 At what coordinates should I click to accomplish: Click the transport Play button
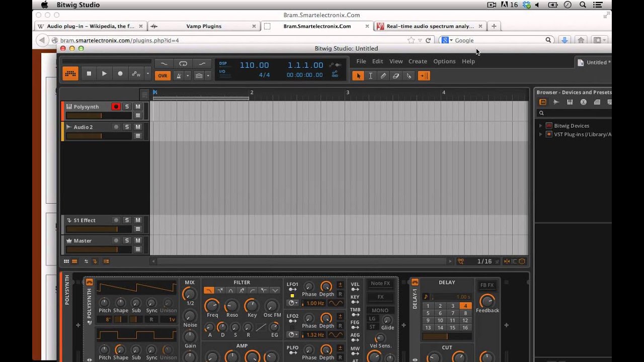[x=104, y=74]
